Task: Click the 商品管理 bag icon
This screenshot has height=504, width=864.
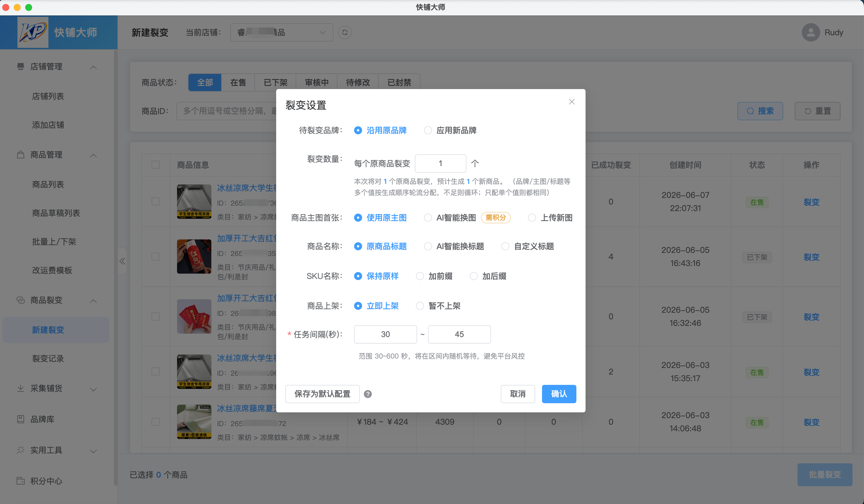Action: point(21,155)
